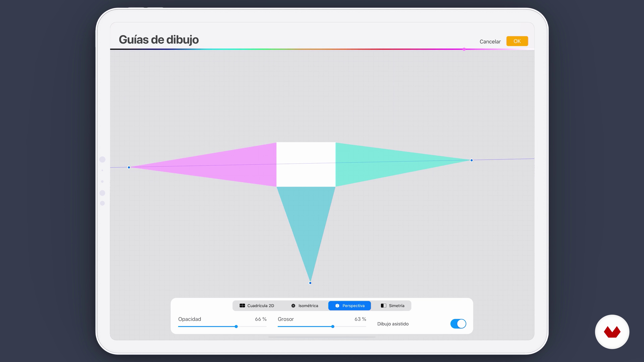Click the 66 % opacity value
644x362 pixels.
coord(261,319)
